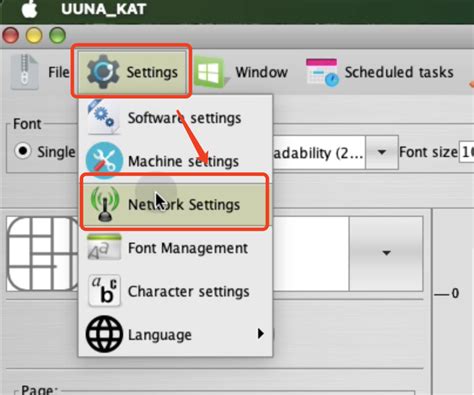Select the Network Settings antenna icon
Screen dimensions: 474x395
click(105, 204)
